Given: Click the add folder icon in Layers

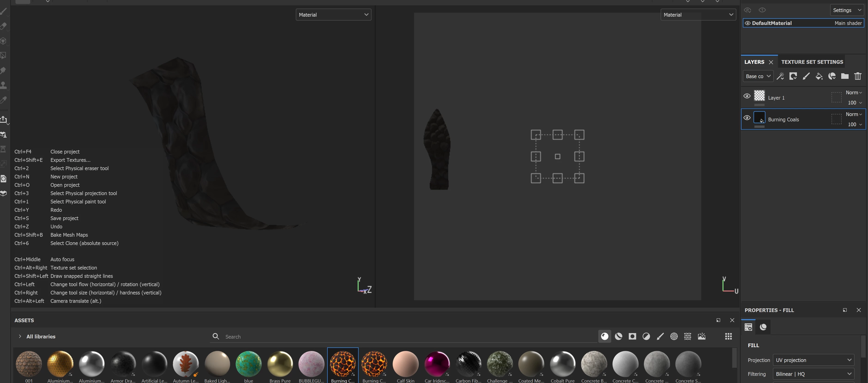Looking at the screenshot, I should (x=845, y=76).
